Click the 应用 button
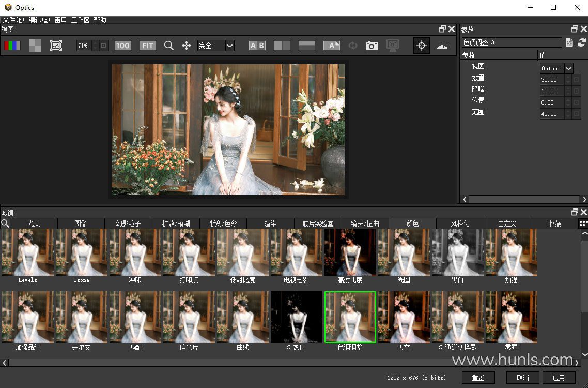 coord(559,378)
